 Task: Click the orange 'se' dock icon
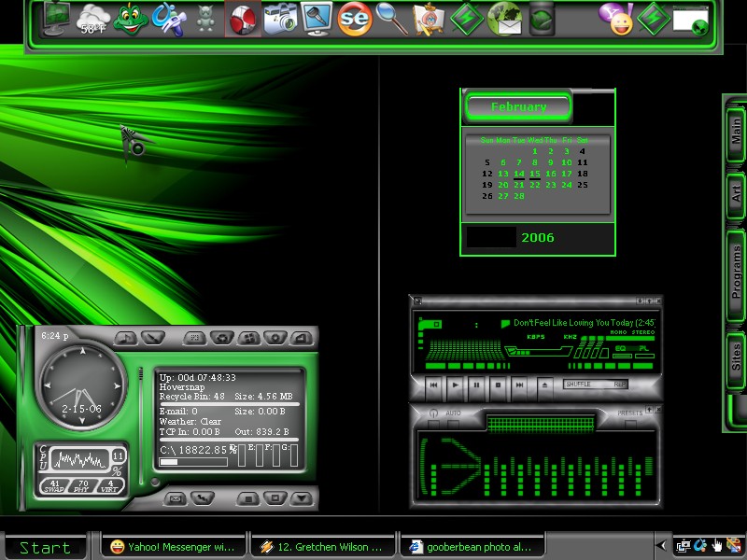coord(355,19)
